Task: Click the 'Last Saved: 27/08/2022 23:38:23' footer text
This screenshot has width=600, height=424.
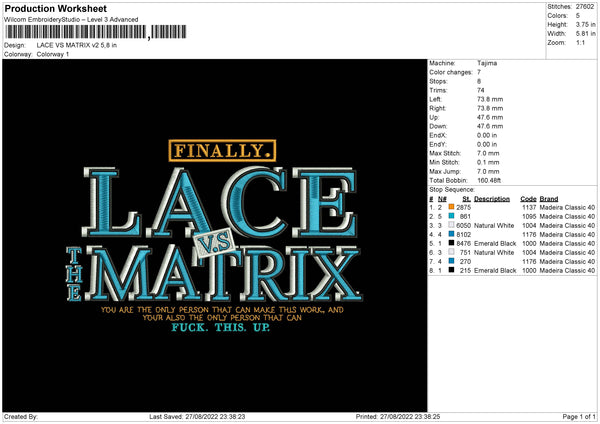Action: [197, 417]
